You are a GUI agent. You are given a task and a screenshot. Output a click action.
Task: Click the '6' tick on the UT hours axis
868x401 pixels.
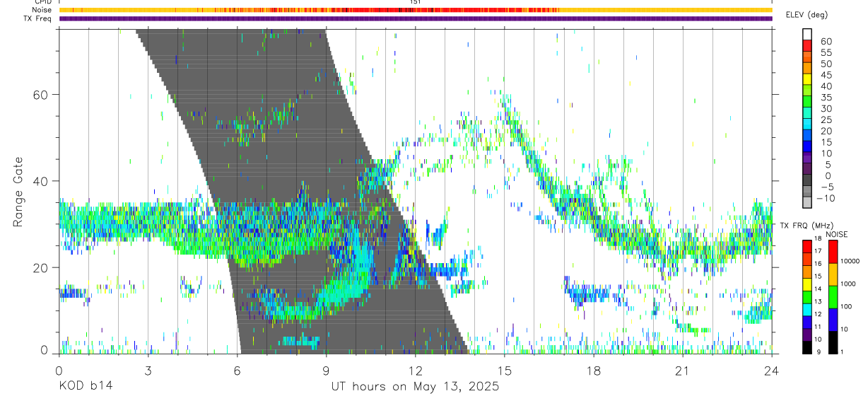pyautogui.click(x=237, y=369)
